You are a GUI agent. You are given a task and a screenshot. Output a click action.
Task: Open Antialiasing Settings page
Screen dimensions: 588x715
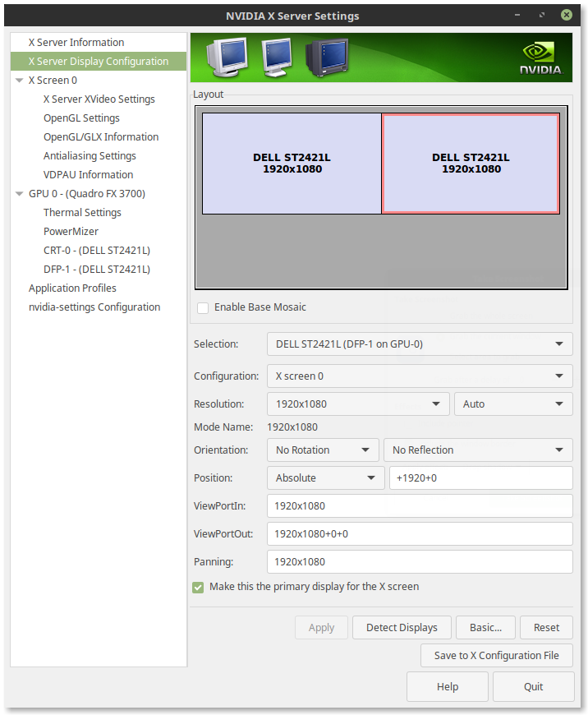[90, 156]
